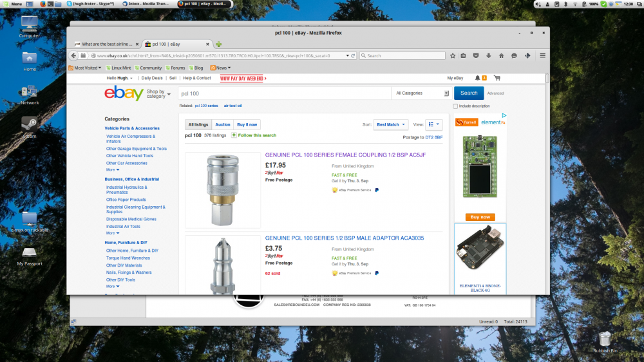Open the Female Coupling AC5JF listing

click(x=345, y=155)
